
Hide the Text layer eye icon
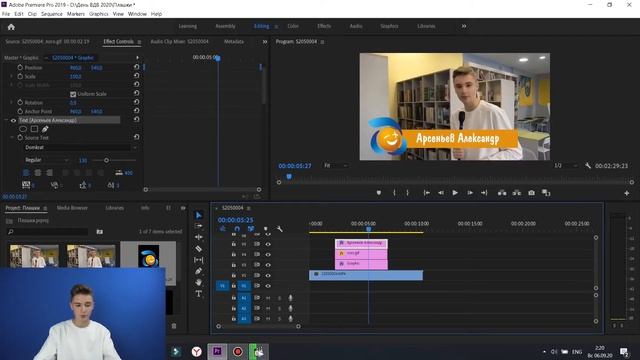pos(13,120)
